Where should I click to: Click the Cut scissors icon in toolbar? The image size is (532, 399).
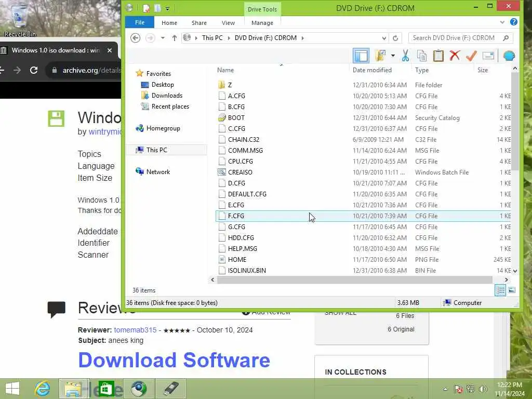click(405, 56)
